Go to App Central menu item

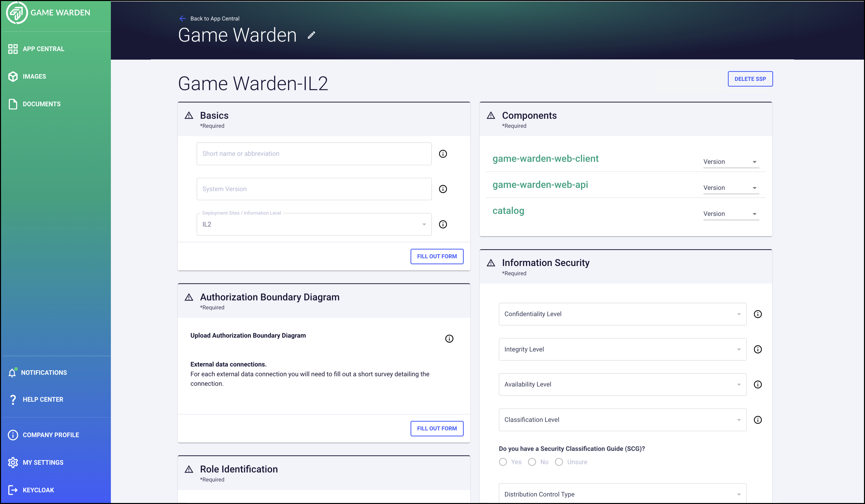pyautogui.click(x=43, y=49)
